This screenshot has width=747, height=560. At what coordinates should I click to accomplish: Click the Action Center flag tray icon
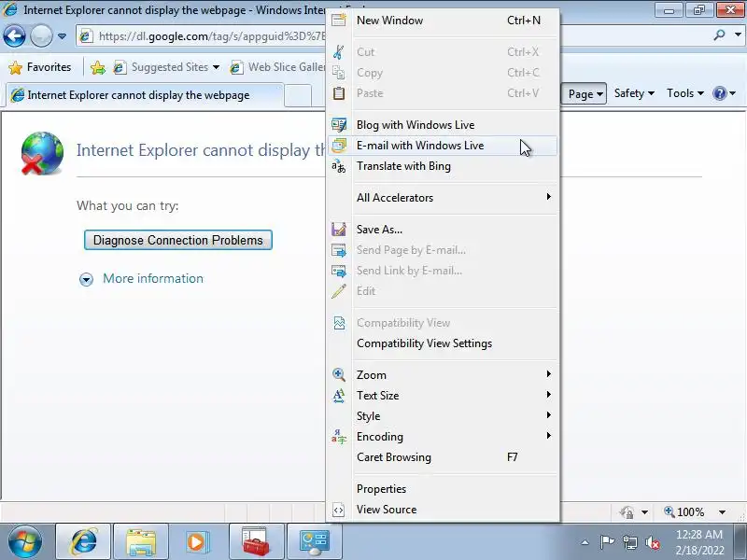606,542
